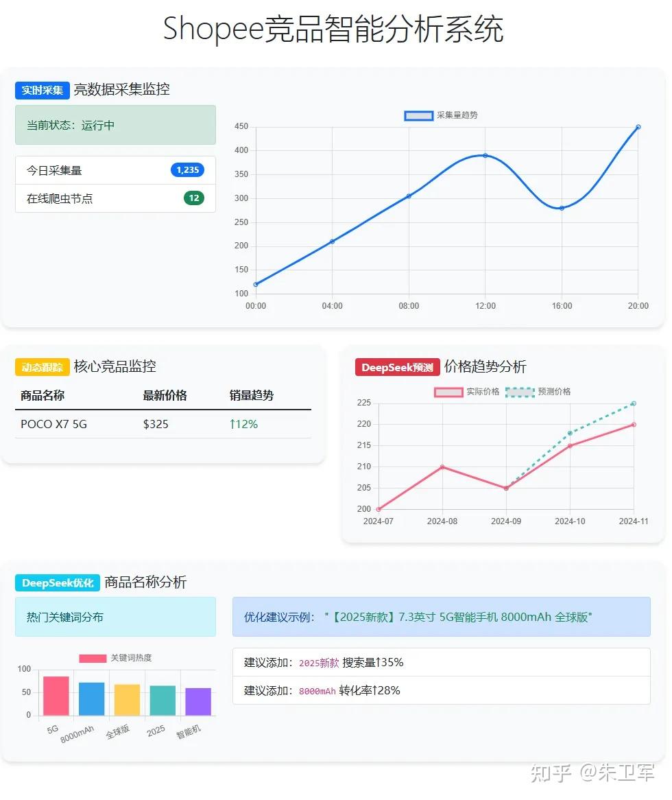Select the 8000mAh 转化率↑28% suggestion row
This screenshot has height=800, width=672.
442,690
